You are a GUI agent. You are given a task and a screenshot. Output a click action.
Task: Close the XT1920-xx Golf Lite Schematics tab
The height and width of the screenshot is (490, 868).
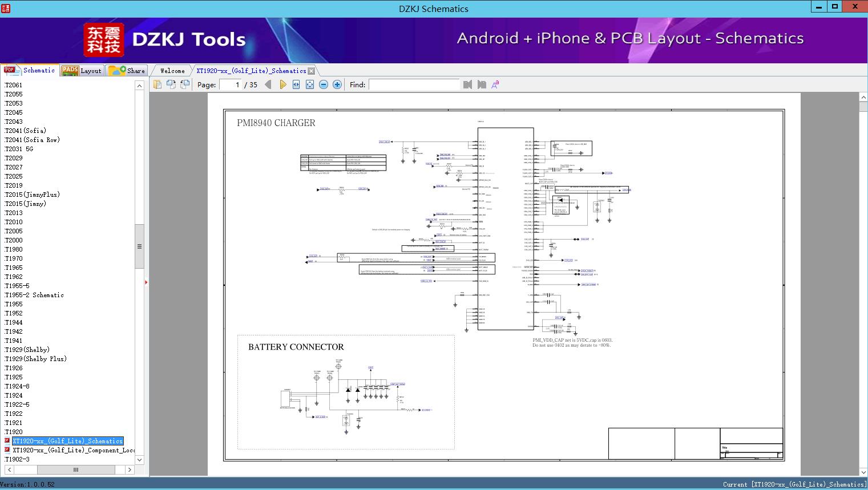[311, 71]
